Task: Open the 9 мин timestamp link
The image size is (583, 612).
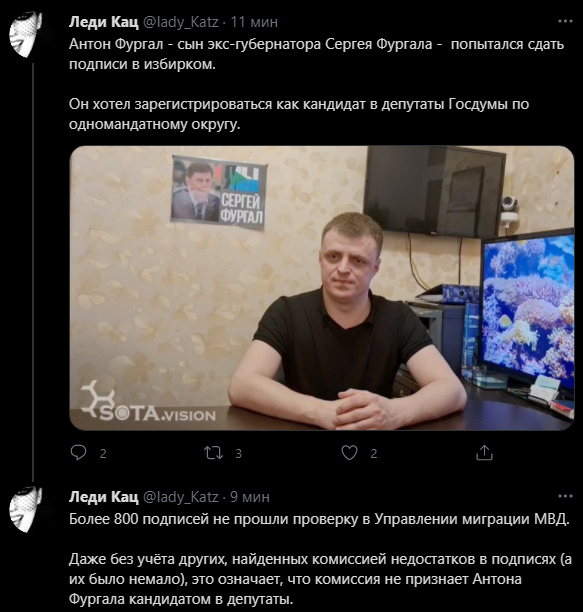Action: [x=250, y=497]
